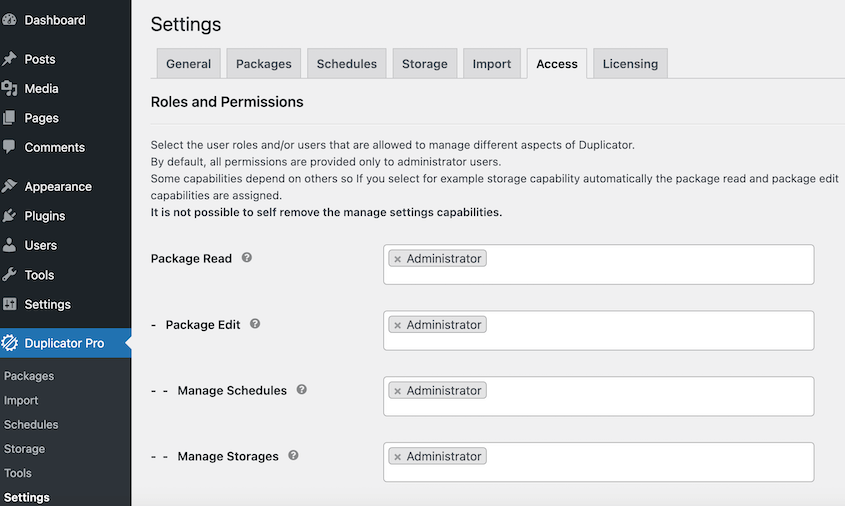Click inside the Package Edit roles field

pos(598,330)
